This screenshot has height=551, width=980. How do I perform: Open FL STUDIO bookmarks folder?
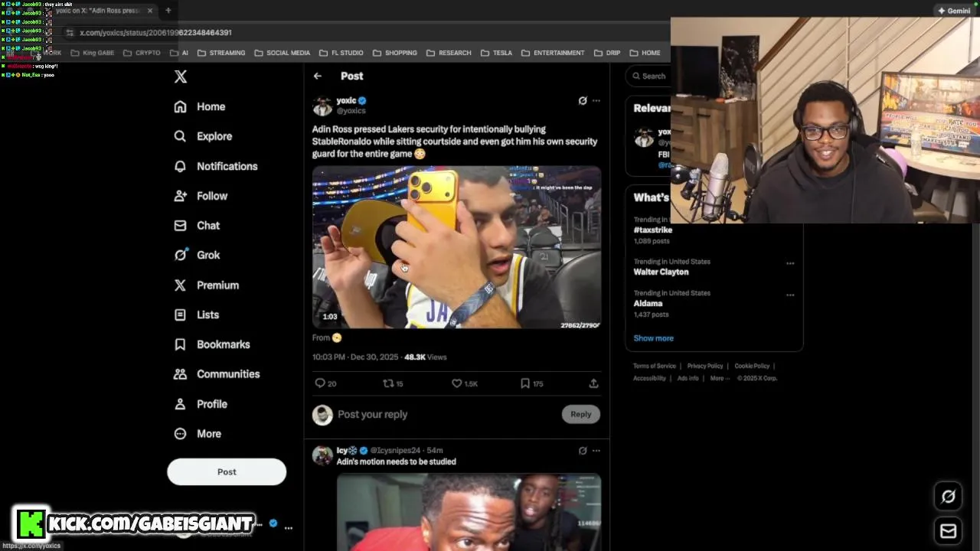341,53
